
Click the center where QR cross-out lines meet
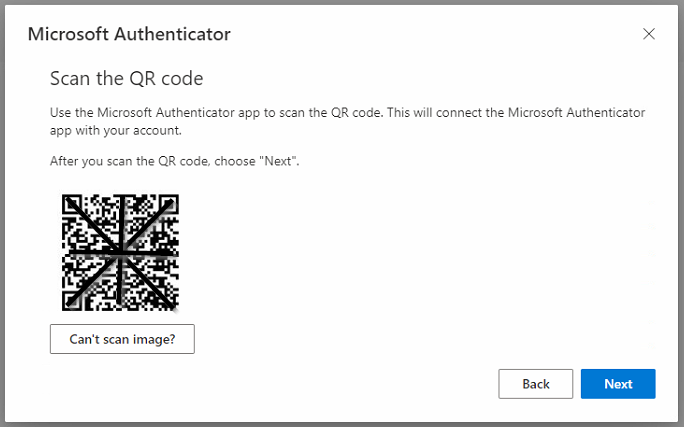click(x=120, y=253)
